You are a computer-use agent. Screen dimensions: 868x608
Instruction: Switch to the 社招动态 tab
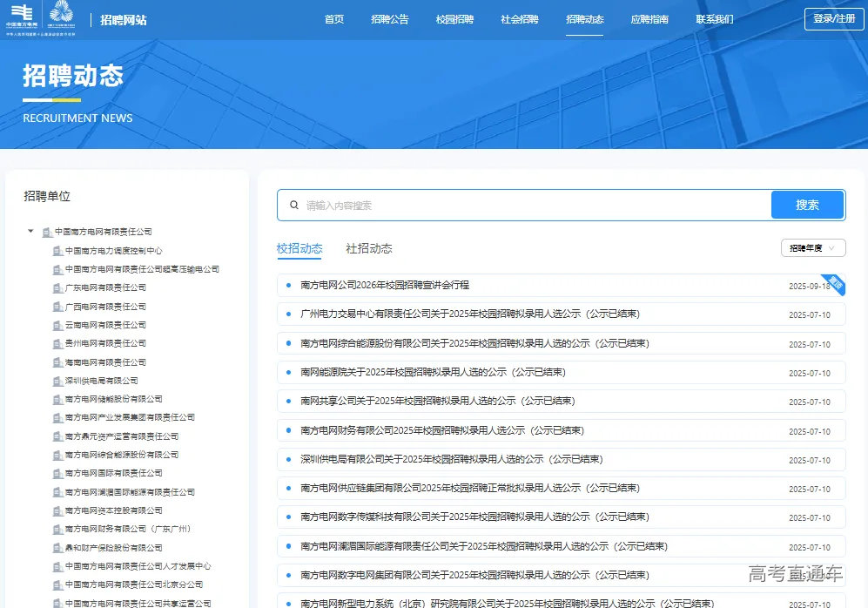[368, 249]
